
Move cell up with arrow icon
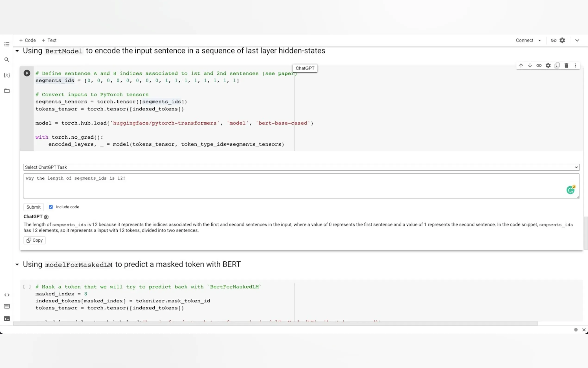click(521, 66)
